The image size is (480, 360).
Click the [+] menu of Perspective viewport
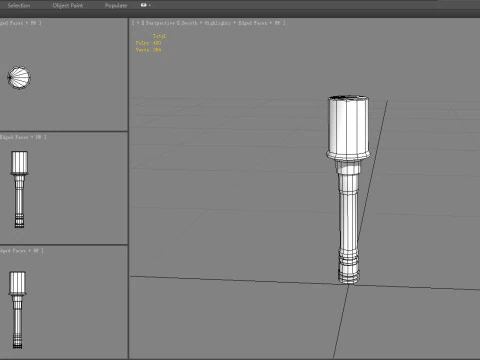point(137,23)
